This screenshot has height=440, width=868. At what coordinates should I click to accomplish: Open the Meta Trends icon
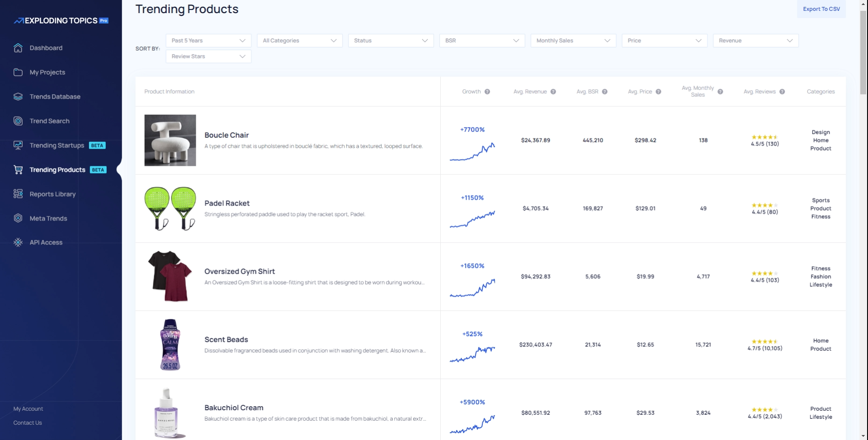pyautogui.click(x=18, y=218)
